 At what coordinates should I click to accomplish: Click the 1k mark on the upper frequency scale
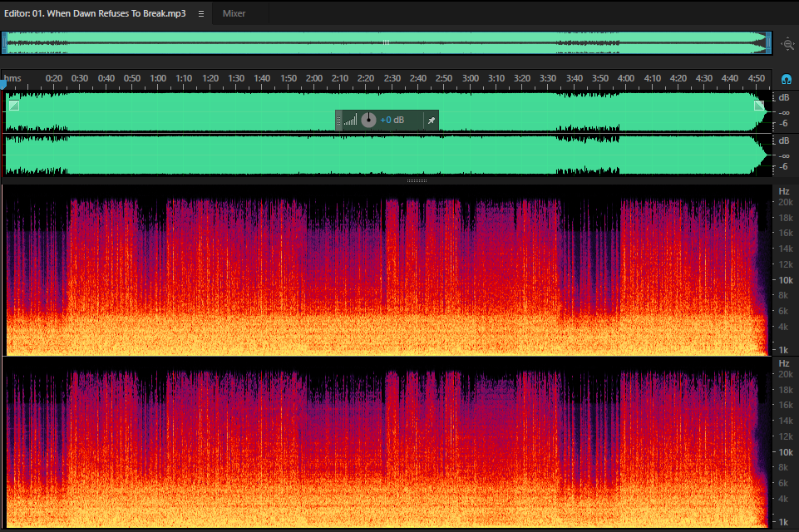point(784,350)
